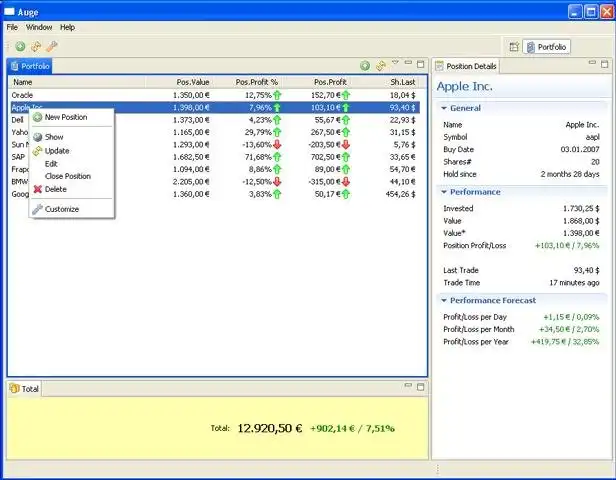
Task: Click the 12.920,50 € total amount
Action: 270,428
